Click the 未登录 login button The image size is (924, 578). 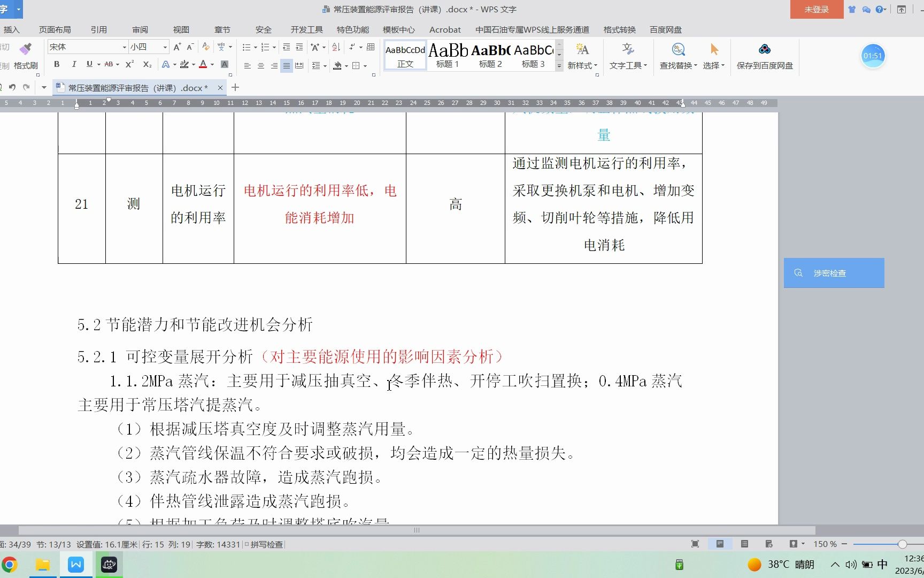817,10
